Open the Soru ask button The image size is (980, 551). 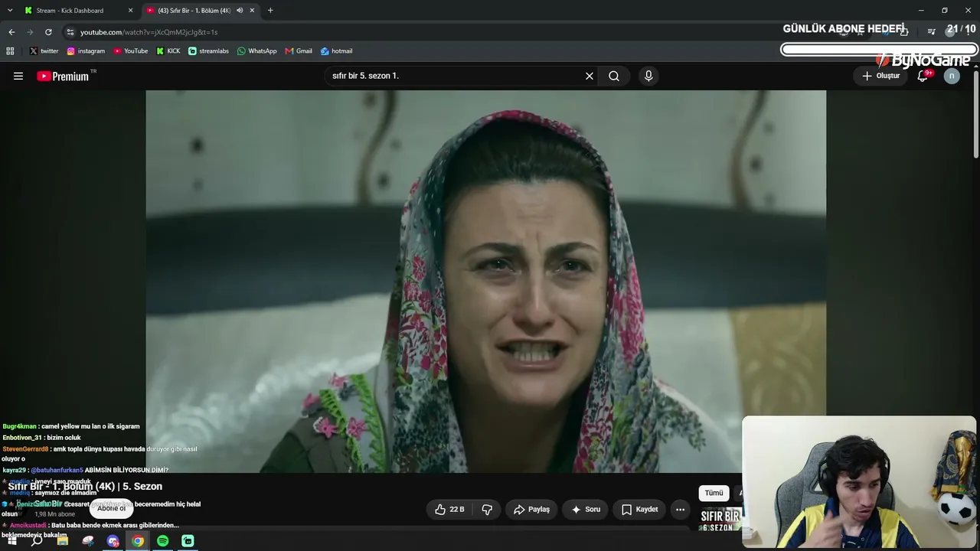tap(586, 509)
